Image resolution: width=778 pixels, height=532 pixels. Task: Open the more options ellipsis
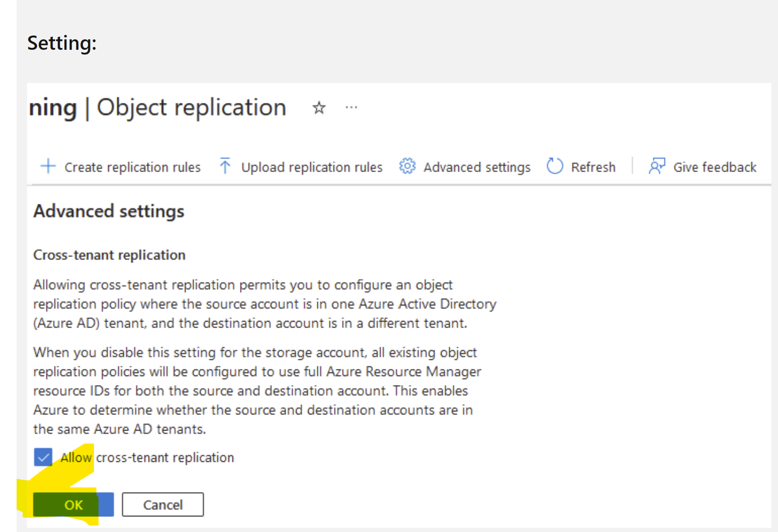click(351, 108)
